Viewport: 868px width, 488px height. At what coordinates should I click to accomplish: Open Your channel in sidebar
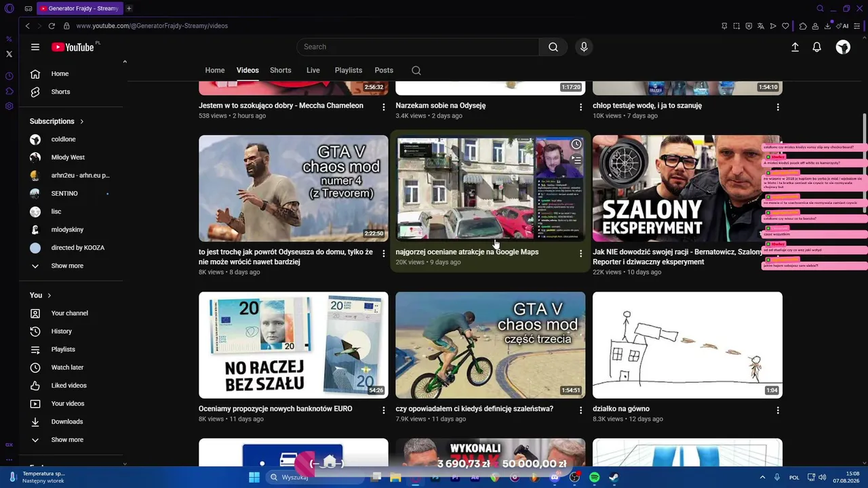[71, 313]
